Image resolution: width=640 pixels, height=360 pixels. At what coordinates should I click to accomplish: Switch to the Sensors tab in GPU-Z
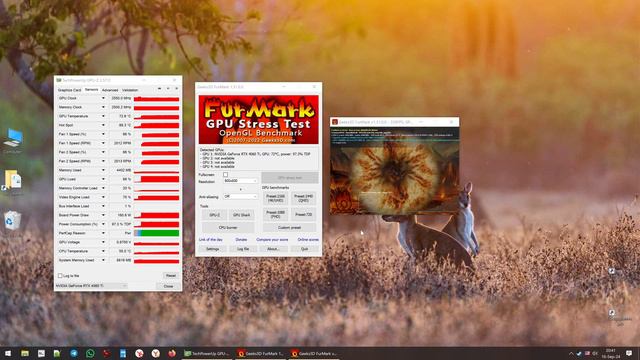click(91, 89)
